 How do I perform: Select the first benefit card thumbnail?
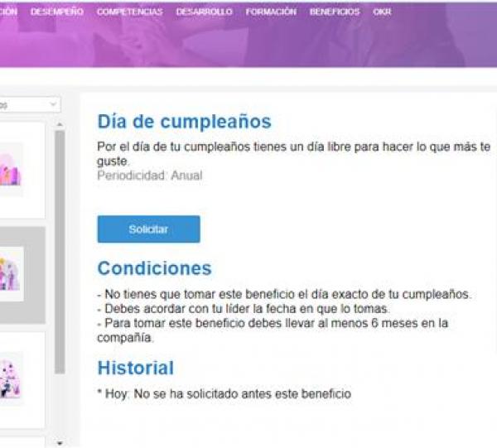click(x=11, y=170)
